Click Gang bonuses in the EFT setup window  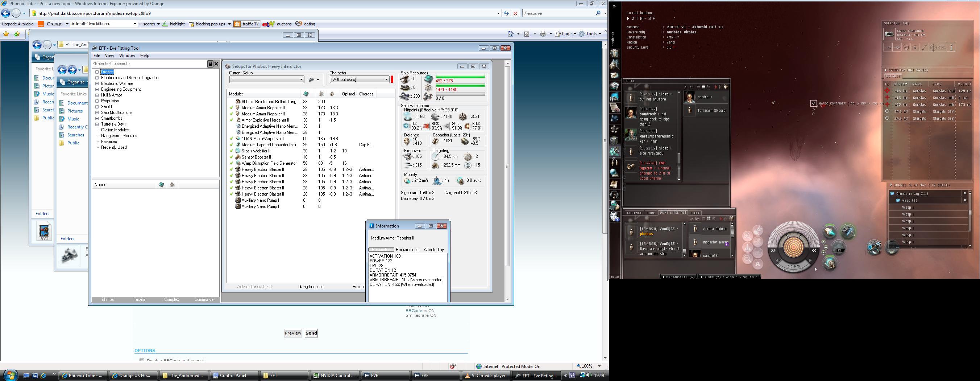(x=311, y=287)
